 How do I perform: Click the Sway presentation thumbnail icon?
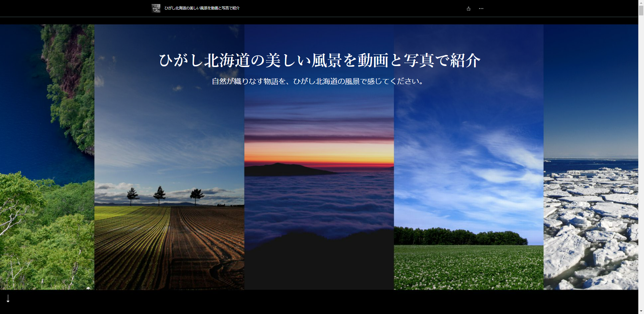(156, 8)
